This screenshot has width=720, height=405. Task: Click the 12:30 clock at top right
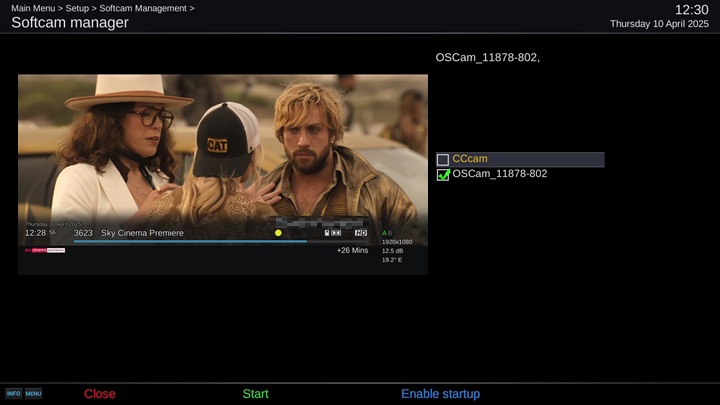(692, 10)
